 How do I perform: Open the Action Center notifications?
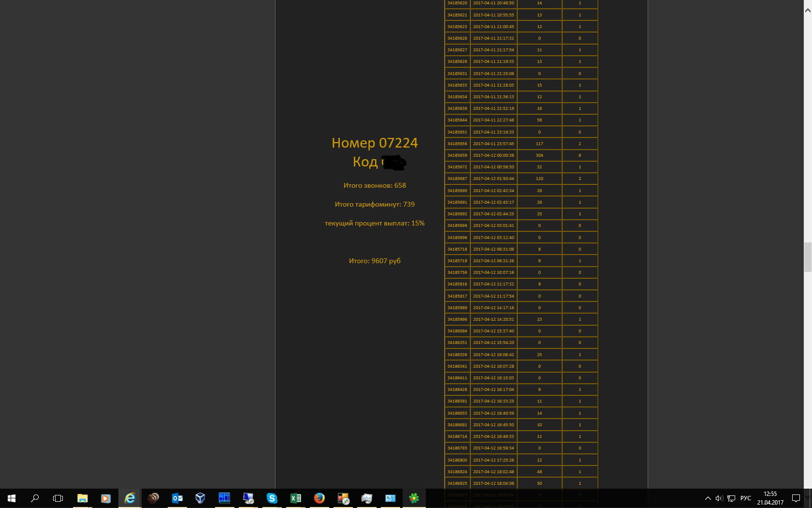coord(796,498)
